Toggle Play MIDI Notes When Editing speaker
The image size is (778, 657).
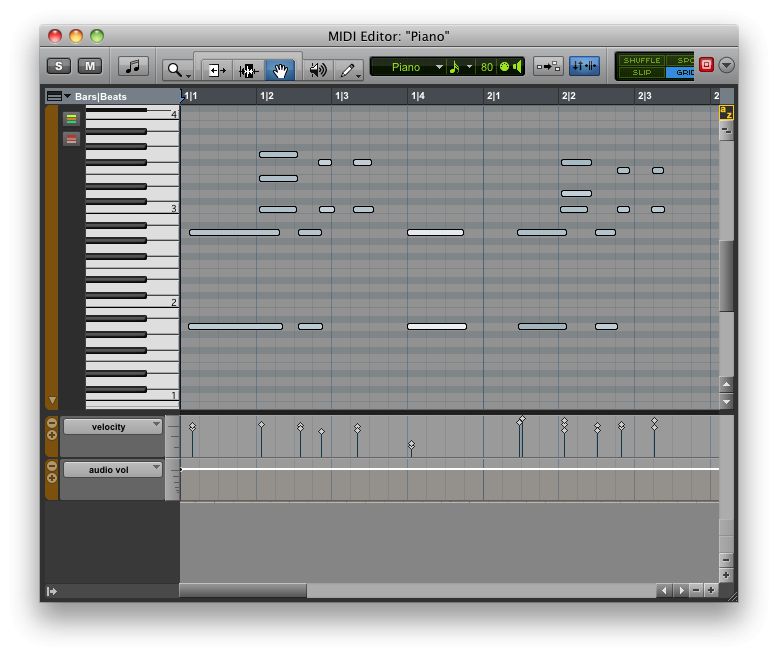point(518,67)
